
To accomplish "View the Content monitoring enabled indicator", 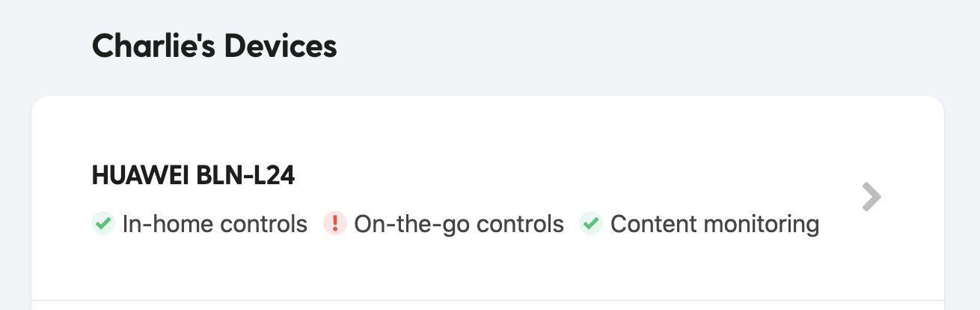I will tap(591, 223).
